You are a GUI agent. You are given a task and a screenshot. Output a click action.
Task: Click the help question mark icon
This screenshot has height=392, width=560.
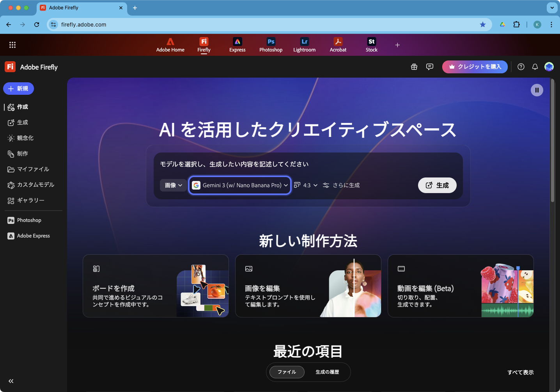coord(521,67)
